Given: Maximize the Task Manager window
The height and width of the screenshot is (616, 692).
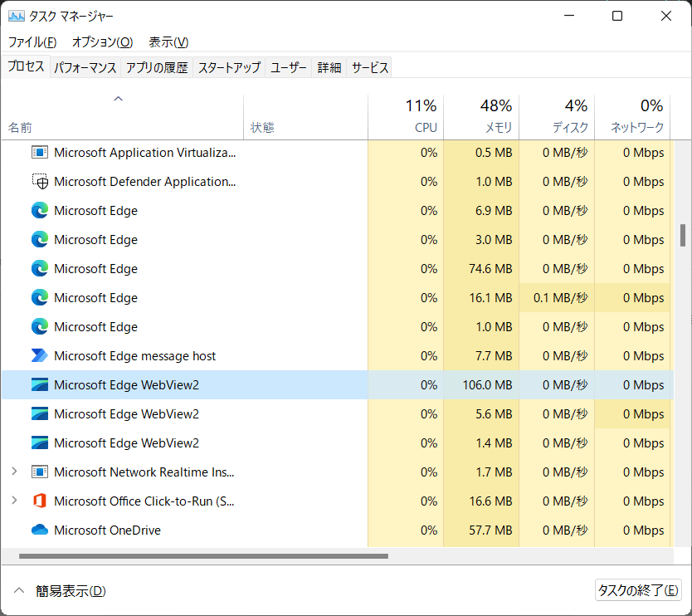Looking at the screenshot, I should click(x=617, y=16).
